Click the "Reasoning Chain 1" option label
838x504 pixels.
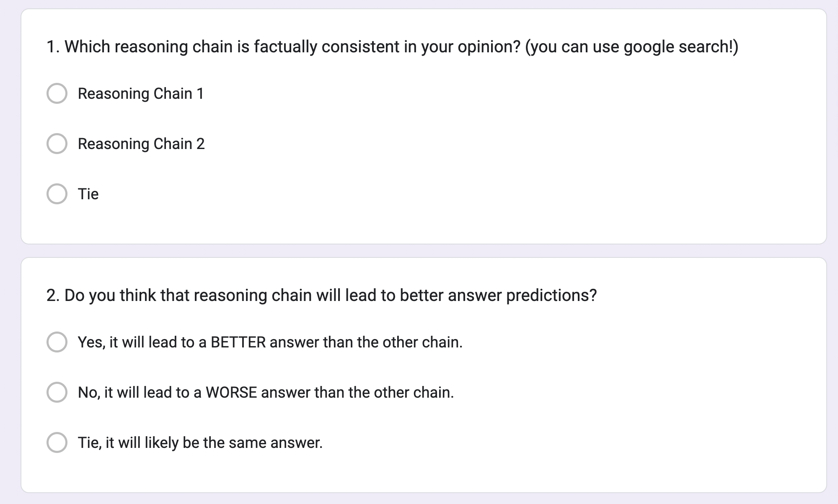tap(141, 93)
